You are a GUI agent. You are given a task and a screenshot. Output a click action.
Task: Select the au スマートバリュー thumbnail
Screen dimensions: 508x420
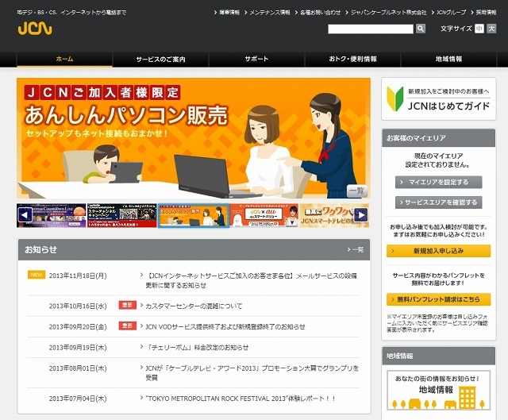click(264, 215)
